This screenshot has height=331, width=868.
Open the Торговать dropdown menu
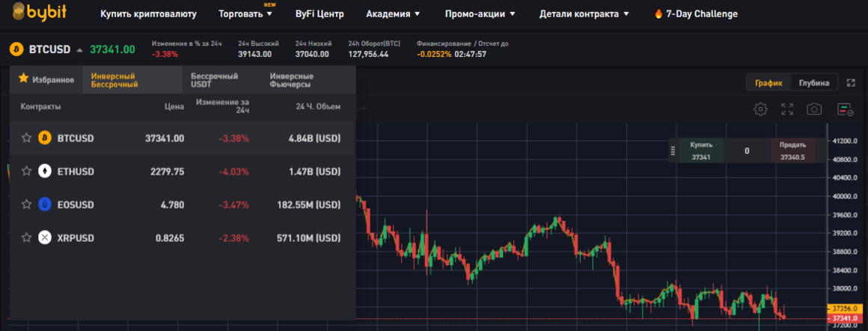[x=245, y=14]
